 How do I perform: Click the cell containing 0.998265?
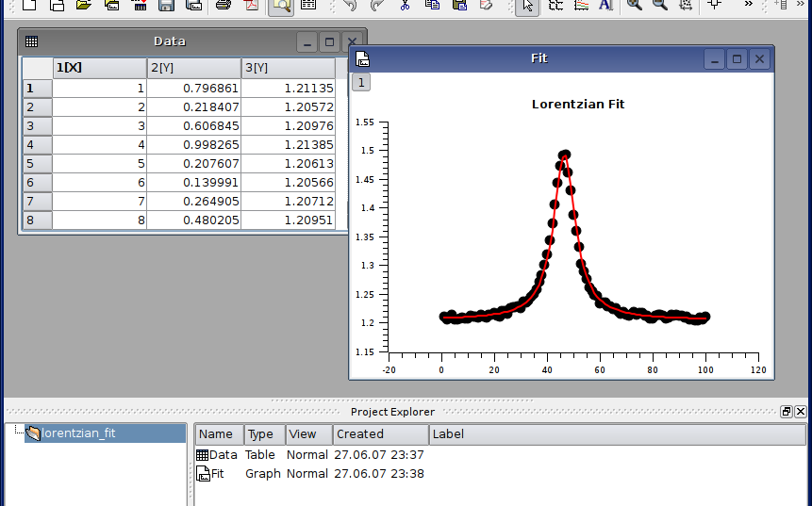pyautogui.click(x=194, y=145)
